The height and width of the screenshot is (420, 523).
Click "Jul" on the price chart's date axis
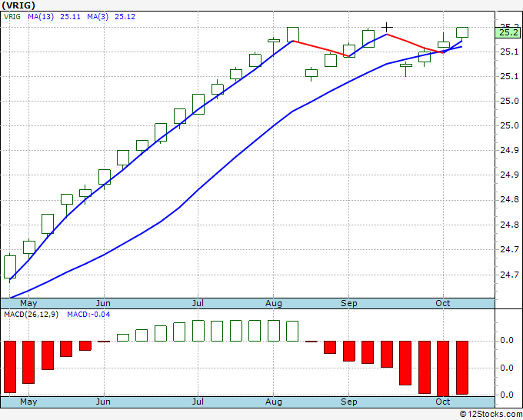click(x=198, y=303)
